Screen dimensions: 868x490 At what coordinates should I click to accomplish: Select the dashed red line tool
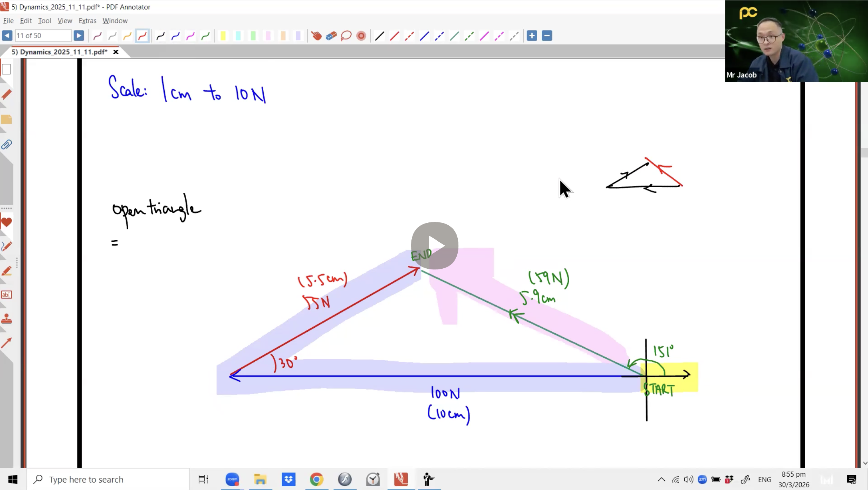[409, 36]
